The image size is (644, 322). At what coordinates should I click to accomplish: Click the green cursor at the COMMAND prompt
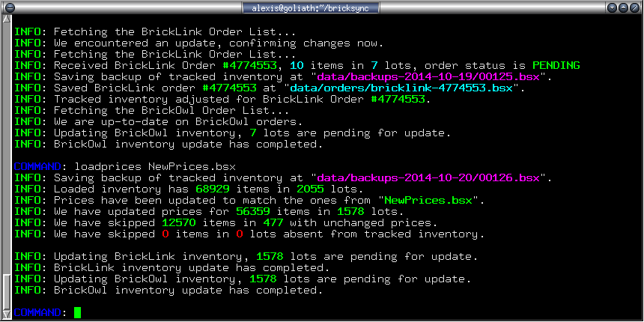coord(78,312)
